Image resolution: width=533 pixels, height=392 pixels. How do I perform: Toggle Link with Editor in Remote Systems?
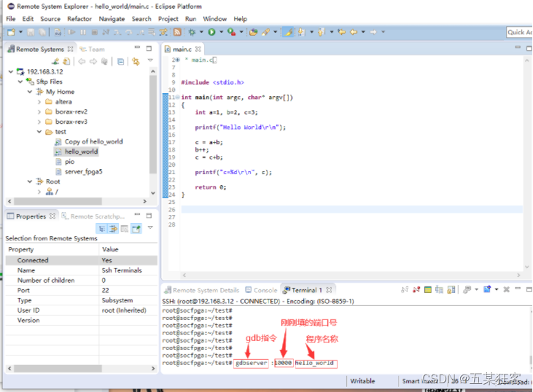(136, 61)
